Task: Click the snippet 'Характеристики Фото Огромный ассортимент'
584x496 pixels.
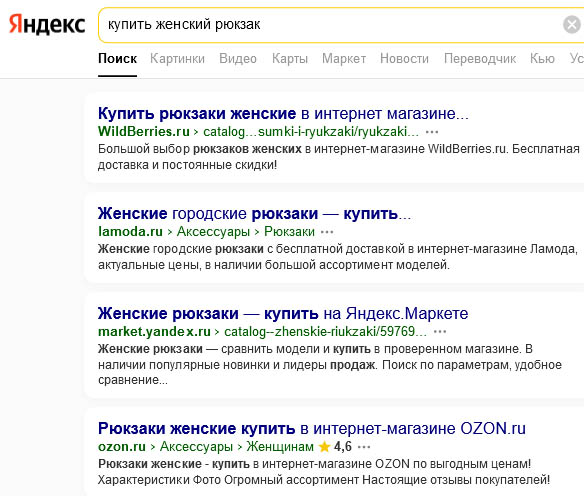Action: coord(228,480)
